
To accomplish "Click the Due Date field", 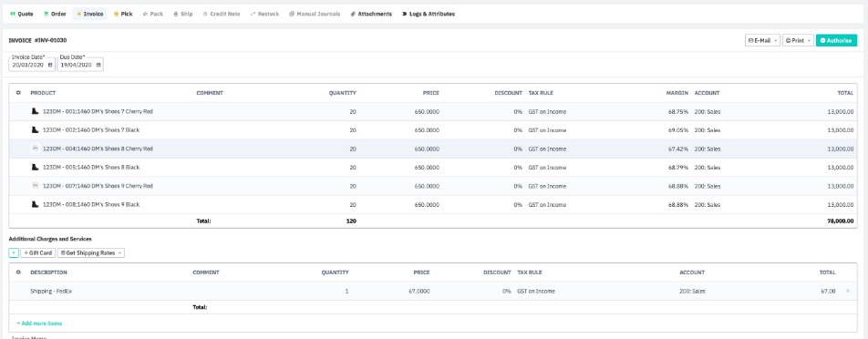I will point(80,65).
